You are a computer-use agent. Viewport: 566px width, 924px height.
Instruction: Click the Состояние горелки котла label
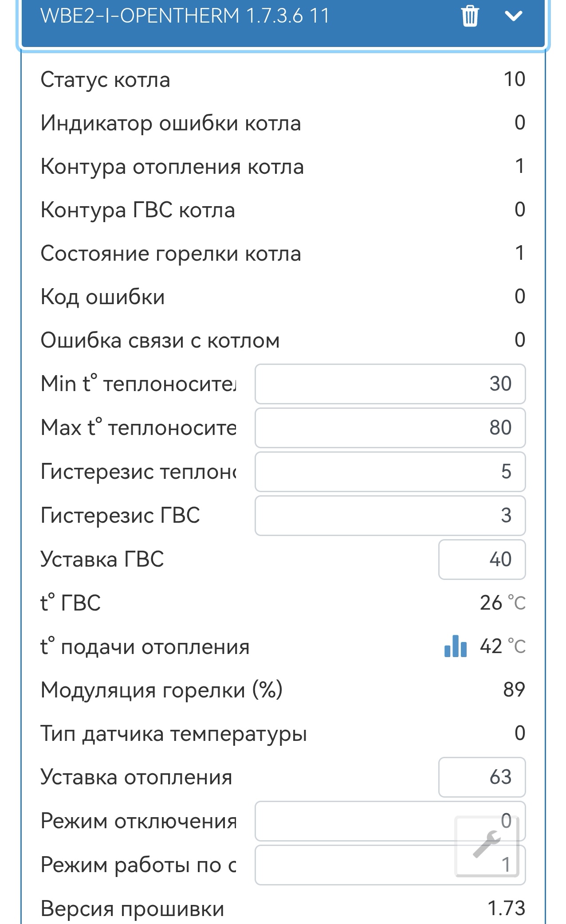pos(171,254)
